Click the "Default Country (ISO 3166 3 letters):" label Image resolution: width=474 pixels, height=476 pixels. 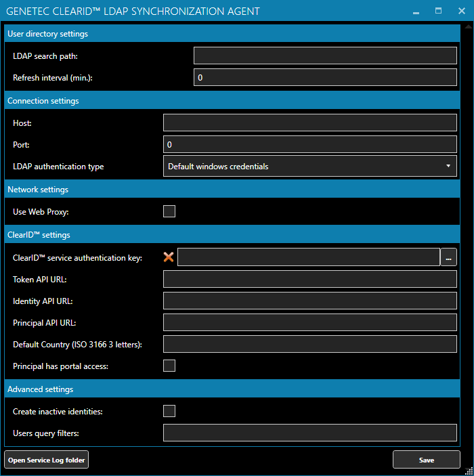click(77, 345)
